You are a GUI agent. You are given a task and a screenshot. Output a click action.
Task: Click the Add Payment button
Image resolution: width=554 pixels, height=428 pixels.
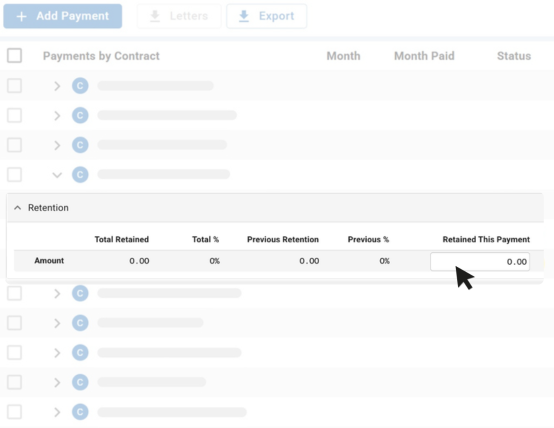63,16
